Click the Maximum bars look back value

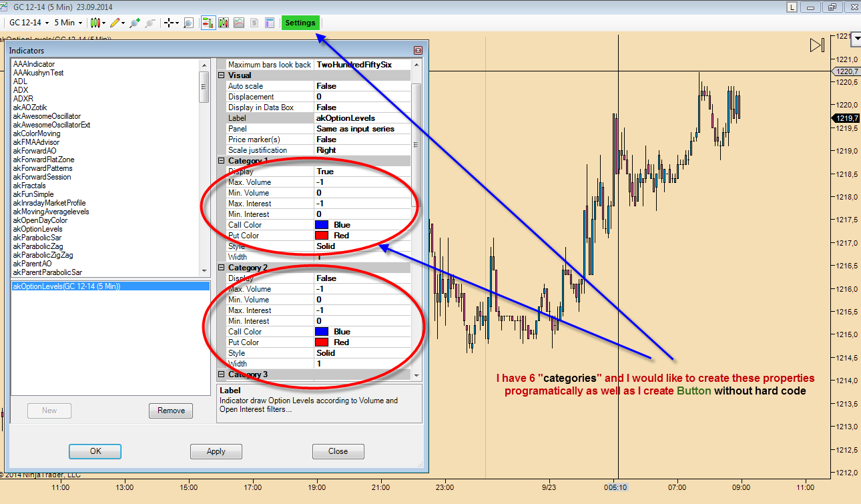pyautogui.click(x=362, y=65)
